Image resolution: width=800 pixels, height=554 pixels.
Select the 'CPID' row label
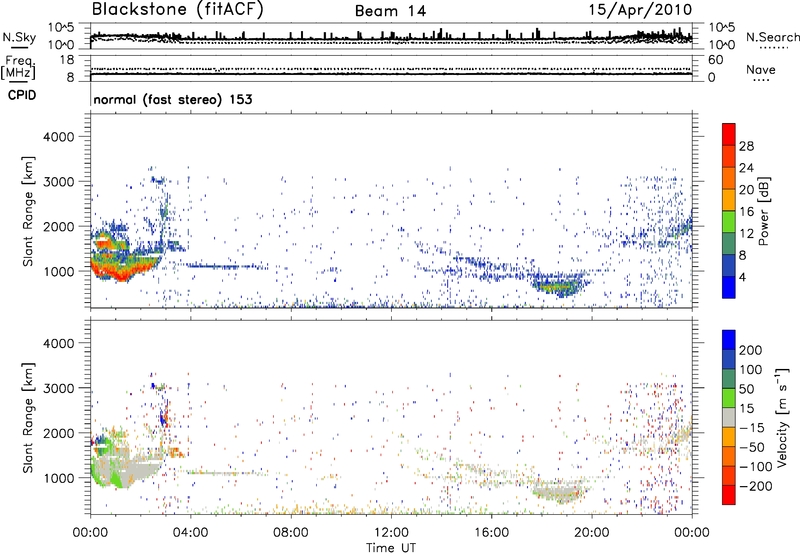pos(22,95)
